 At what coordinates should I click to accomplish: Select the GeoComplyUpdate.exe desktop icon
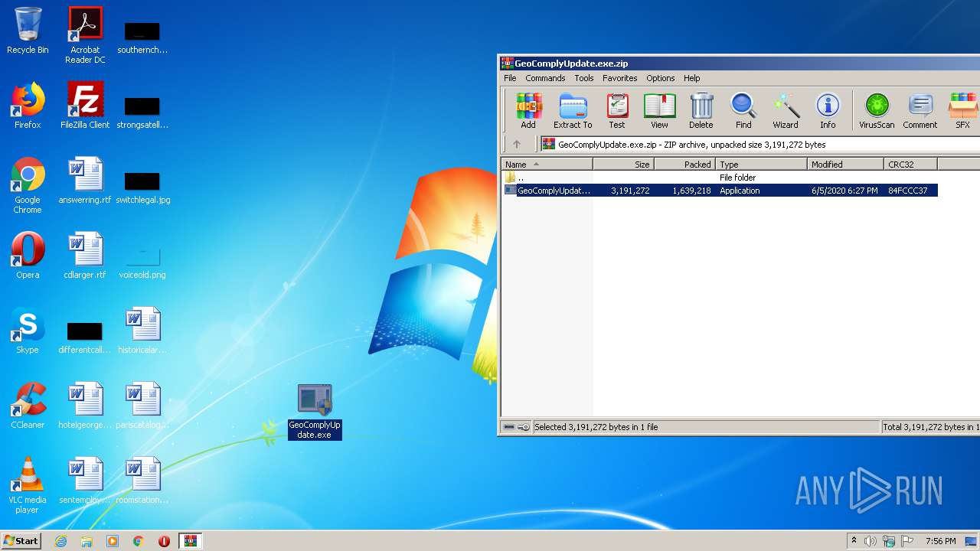tap(315, 412)
